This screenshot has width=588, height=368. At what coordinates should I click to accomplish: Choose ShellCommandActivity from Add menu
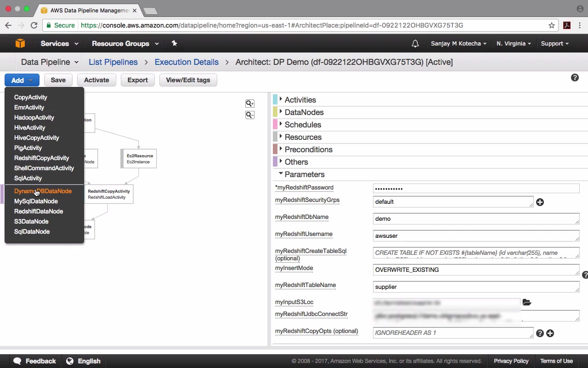(44, 168)
